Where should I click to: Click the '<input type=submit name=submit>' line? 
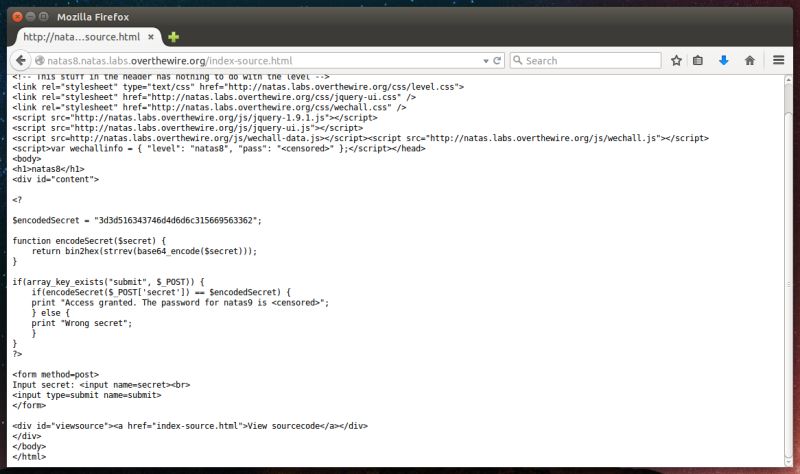pyautogui.click(x=87, y=395)
